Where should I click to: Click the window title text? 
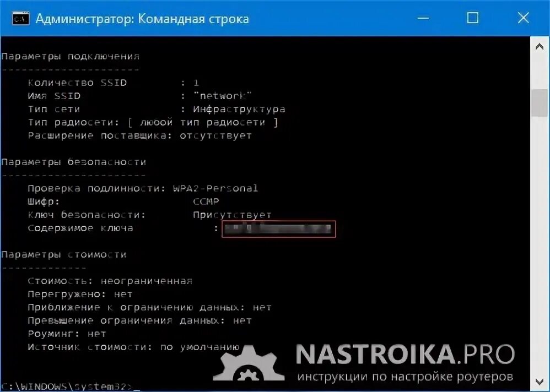pyautogui.click(x=142, y=19)
